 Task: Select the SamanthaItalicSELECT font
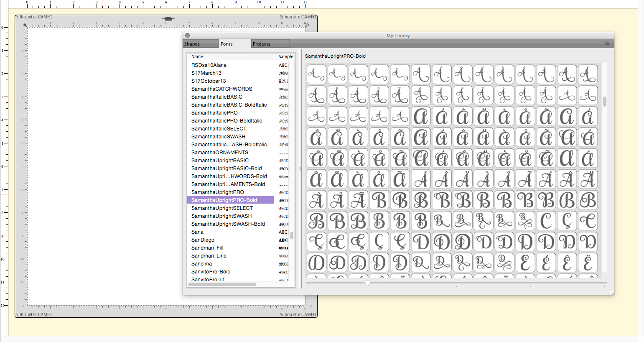coord(238,129)
